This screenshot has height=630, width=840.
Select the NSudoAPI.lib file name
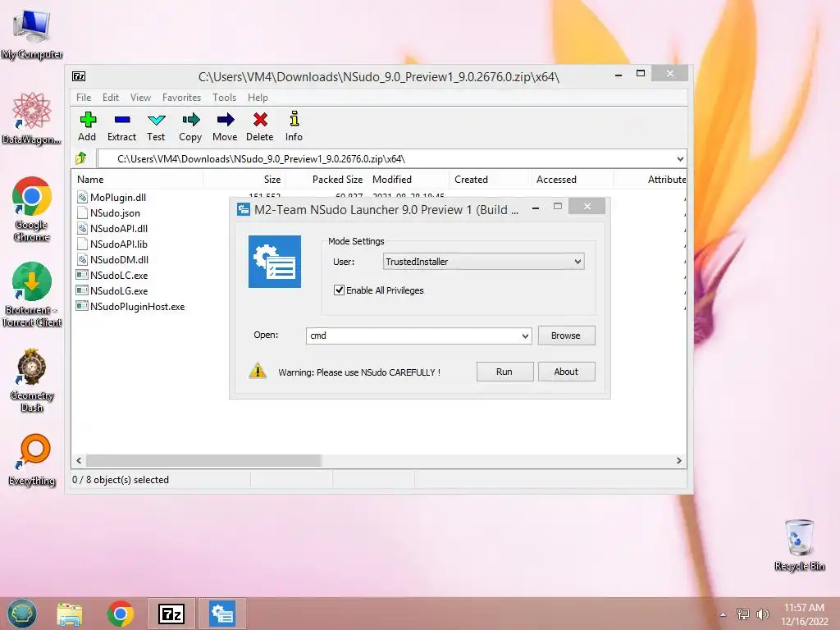119,244
